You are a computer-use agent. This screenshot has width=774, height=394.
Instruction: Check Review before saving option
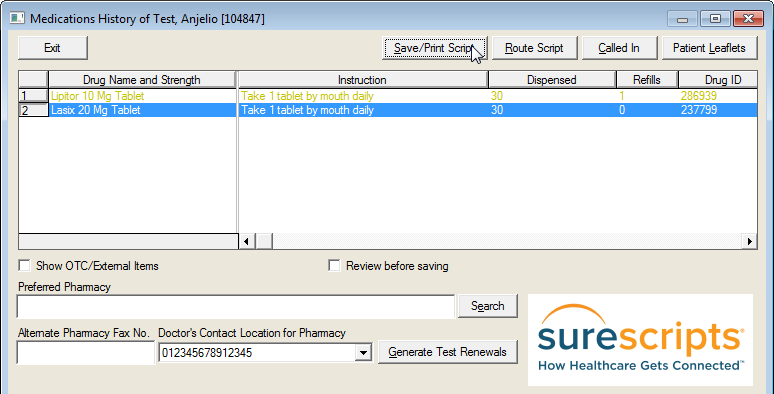point(334,266)
